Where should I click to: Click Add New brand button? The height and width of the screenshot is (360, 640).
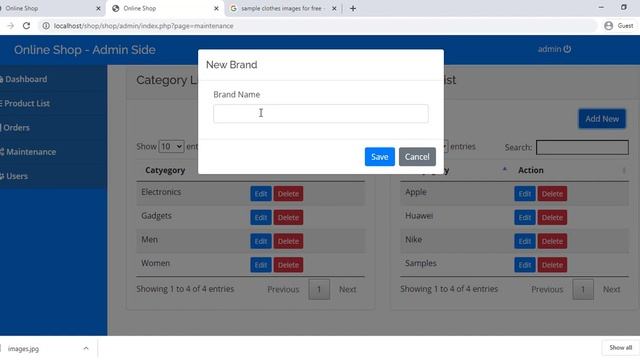point(602,119)
